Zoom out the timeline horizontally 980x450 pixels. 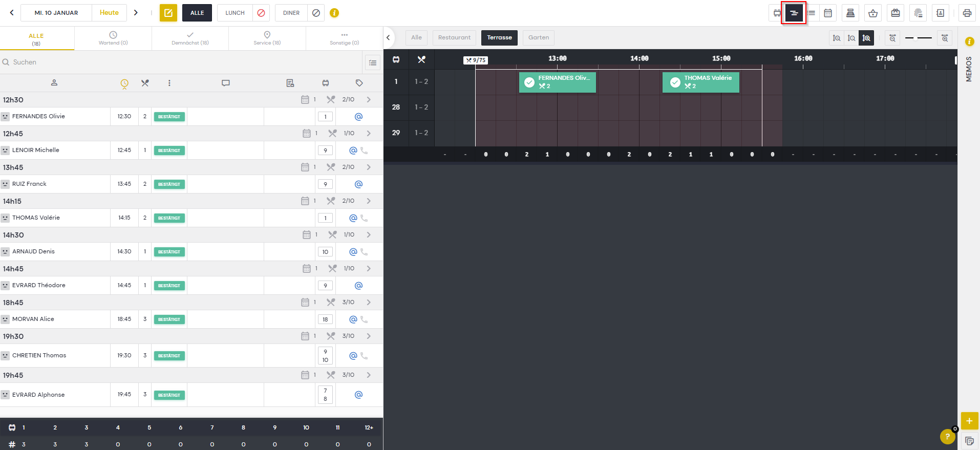click(x=892, y=38)
